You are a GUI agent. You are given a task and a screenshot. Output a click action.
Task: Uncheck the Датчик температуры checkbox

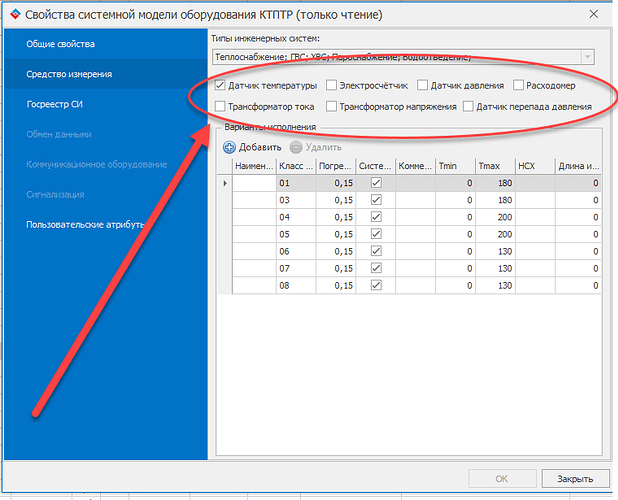221,86
